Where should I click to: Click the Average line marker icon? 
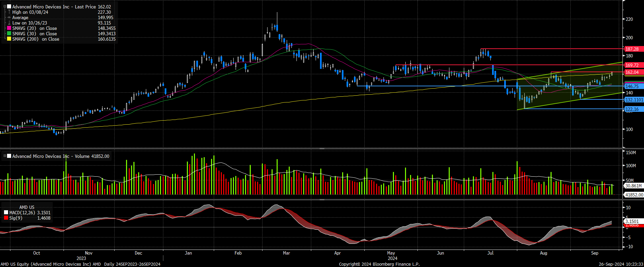pyautogui.click(x=9, y=17)
